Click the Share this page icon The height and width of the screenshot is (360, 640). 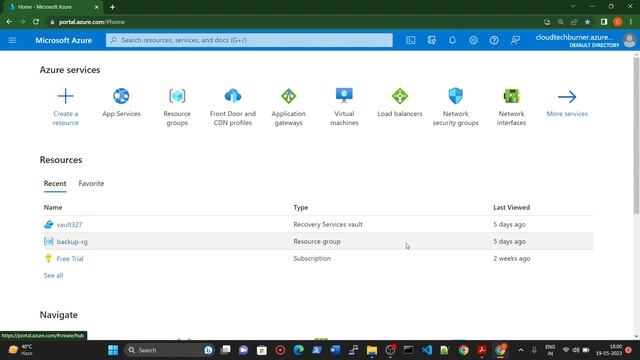tap(574, 22)
